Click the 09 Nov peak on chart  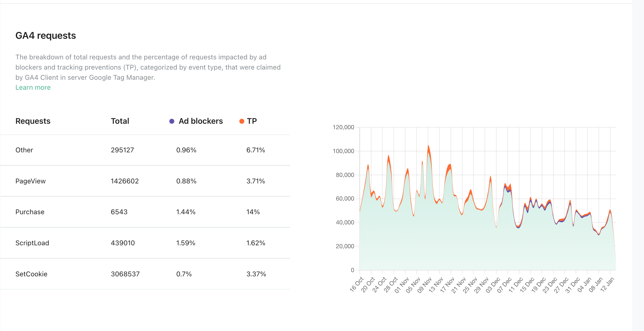(x=428, y=146)
